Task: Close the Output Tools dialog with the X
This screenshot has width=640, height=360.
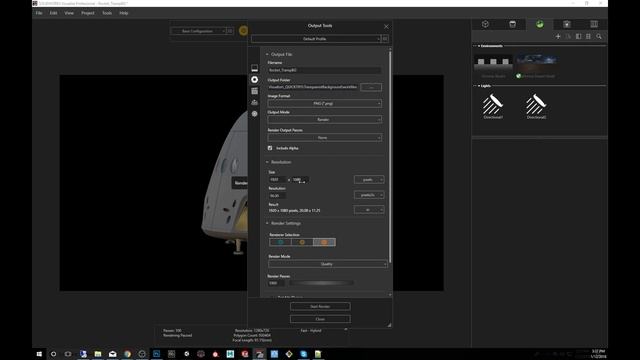Action: [386, 27]
